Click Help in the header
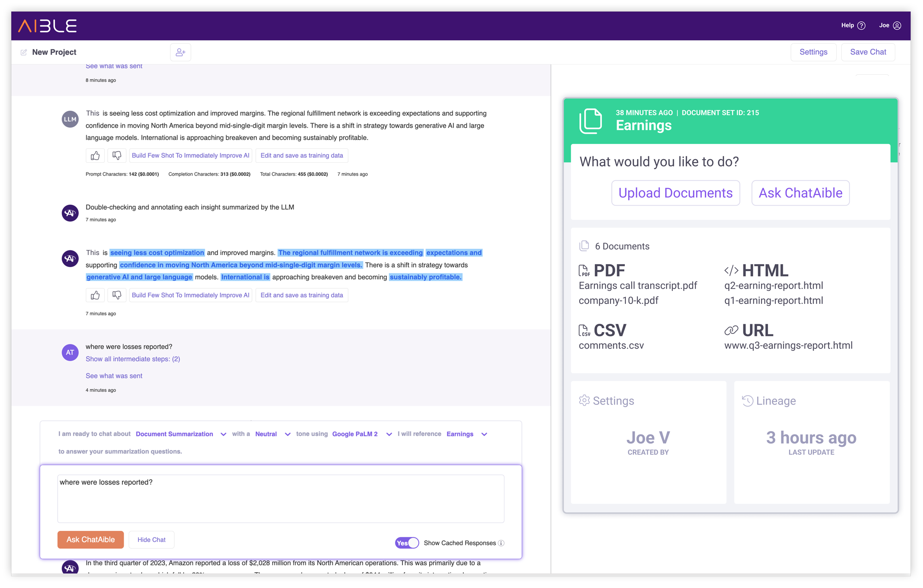This screenshot has height=588, width=923. [x=847, y=25]
